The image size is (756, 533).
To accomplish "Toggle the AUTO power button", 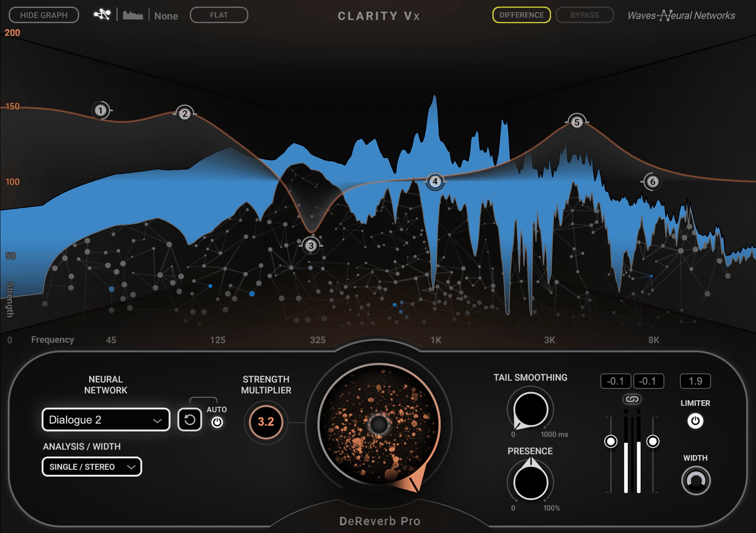I will [x=217, y=422].
